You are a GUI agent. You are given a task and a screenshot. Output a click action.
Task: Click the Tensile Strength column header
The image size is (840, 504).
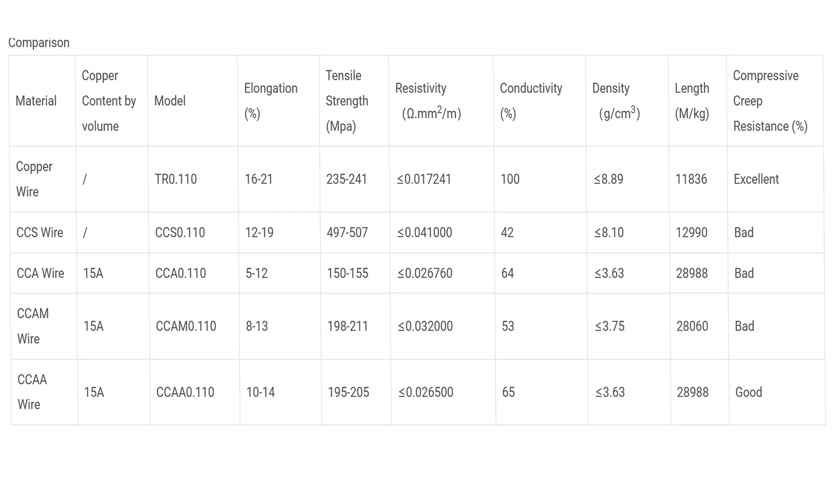[x=347, y=101]
